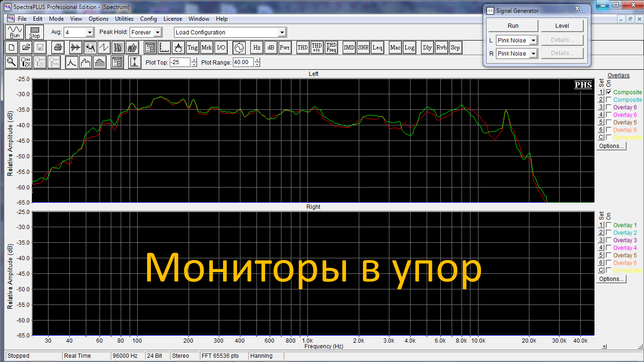Viewport: 644px width, 362px height.
Task: Open the I/O device toolbar button
Action: click(221, 48)
